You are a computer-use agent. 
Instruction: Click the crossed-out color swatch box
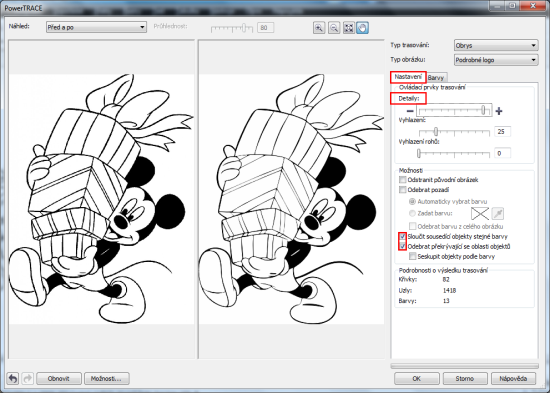pyautogui.click(x=480, y=213)
